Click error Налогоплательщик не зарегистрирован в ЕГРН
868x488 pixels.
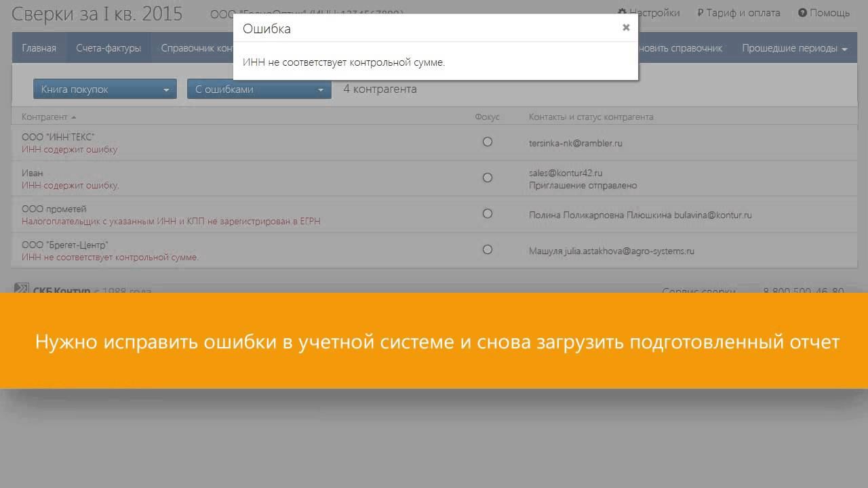point(171,221)
